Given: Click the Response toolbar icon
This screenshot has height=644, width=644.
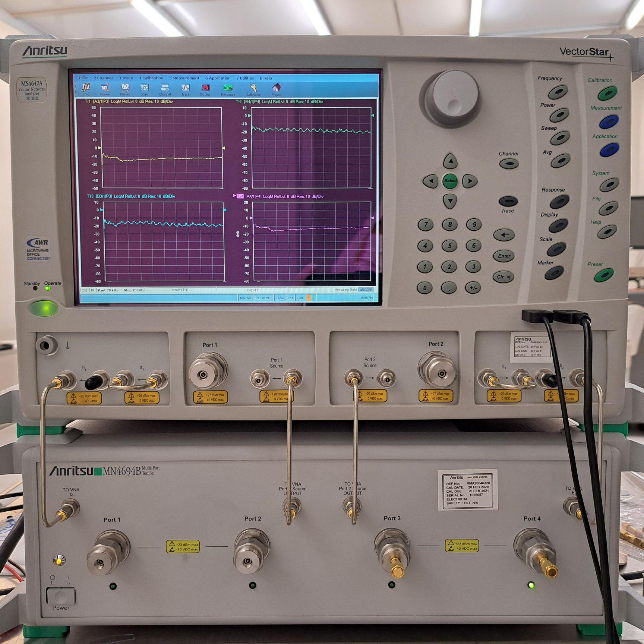Looking at the screenshot, I should click(228, 89).
